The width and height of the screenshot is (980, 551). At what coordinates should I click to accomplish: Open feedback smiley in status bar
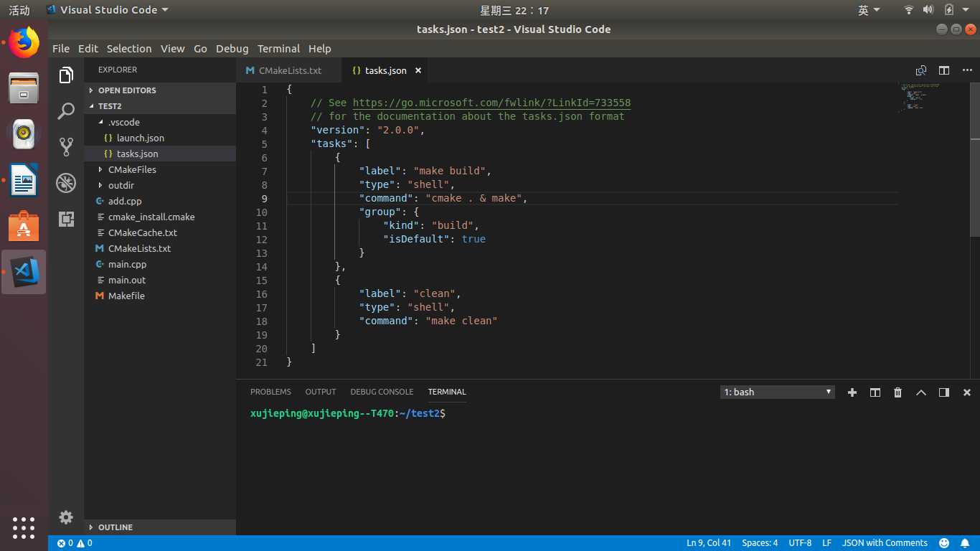(944, 543)
